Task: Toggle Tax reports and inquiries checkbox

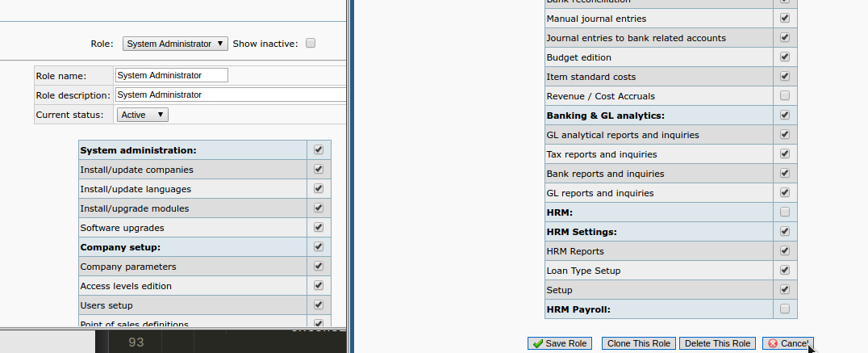Action: (x=785, y=154)
